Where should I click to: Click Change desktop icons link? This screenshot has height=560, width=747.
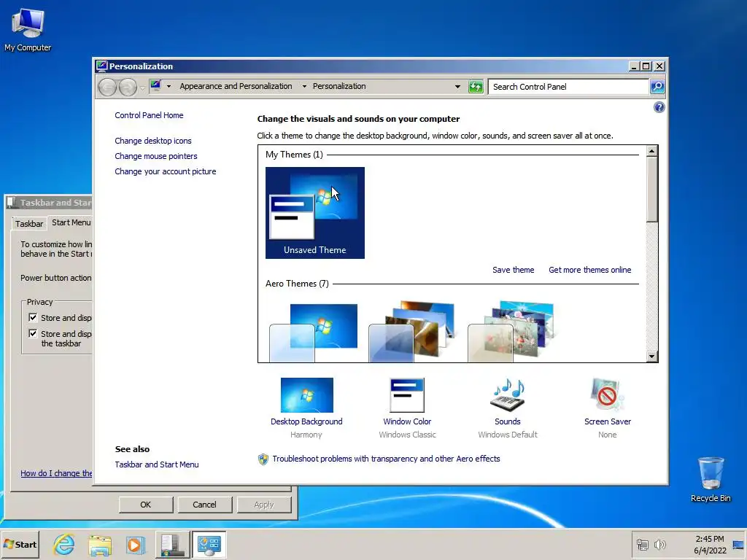(153, 141)
